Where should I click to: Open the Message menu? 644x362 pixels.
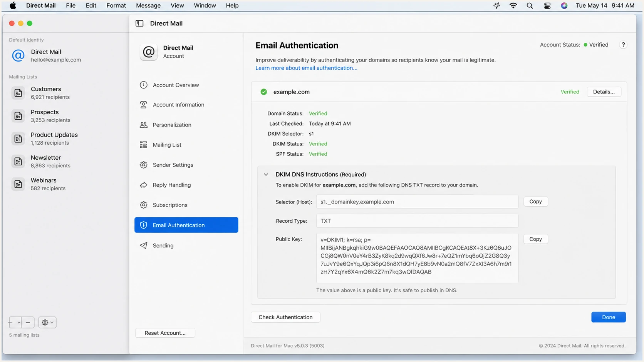tap(148, 5)
